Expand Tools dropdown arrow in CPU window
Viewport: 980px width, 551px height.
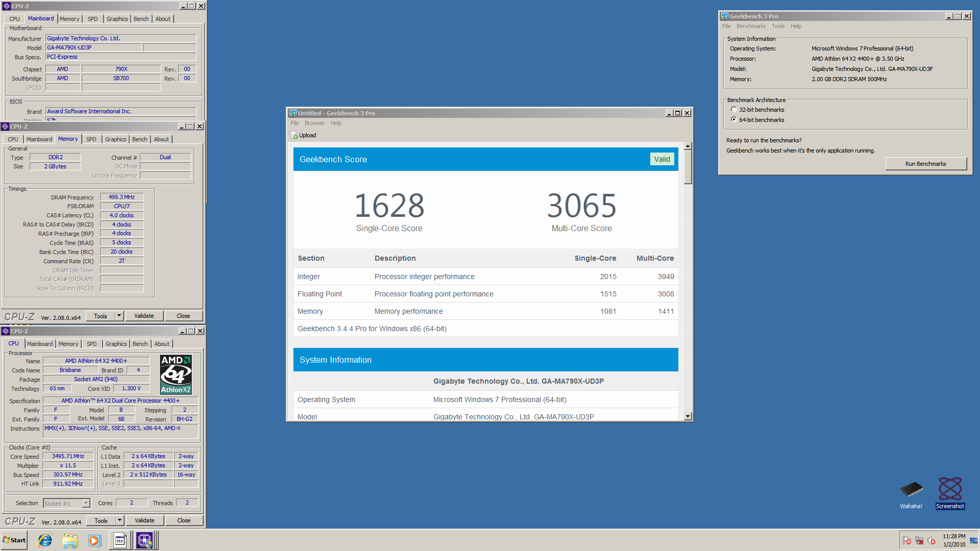[120, 520]
